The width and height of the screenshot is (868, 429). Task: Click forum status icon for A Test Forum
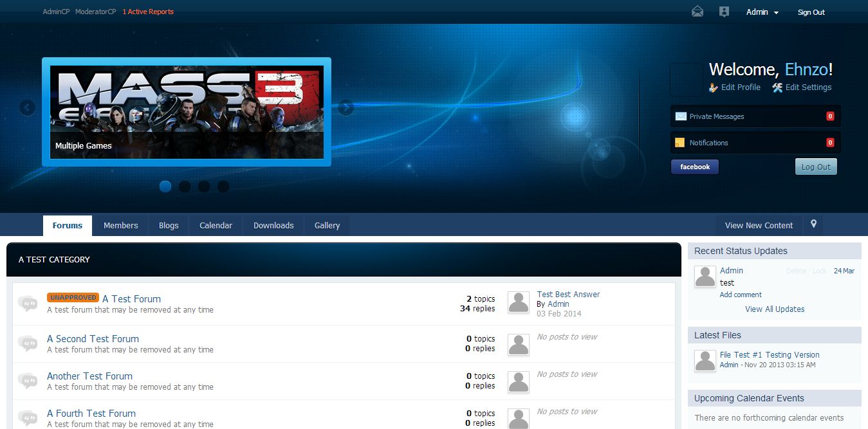point(28,304)
